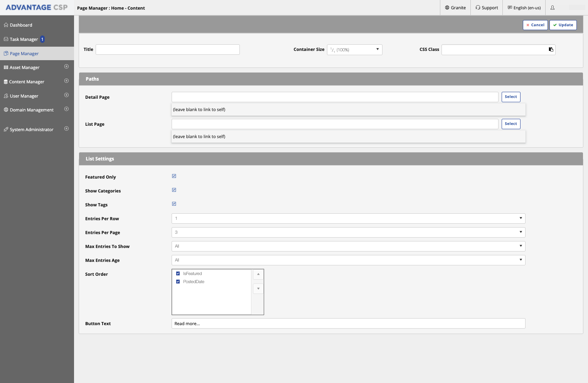Click the System Administrator wrench icon
The height and width of the screenshot is (383, 588).
6,130
